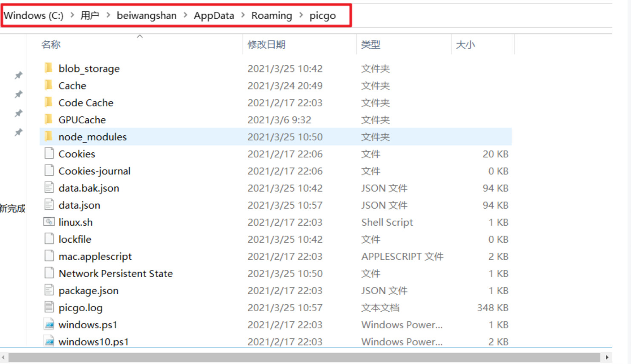631x364 pixels.
Task: Select the Code Cache folder name
Action: click(86, 103)
